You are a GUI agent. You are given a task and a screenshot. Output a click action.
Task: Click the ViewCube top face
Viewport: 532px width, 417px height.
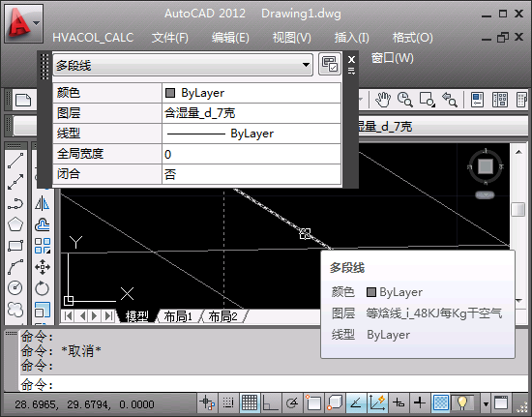tap(486, 166)
